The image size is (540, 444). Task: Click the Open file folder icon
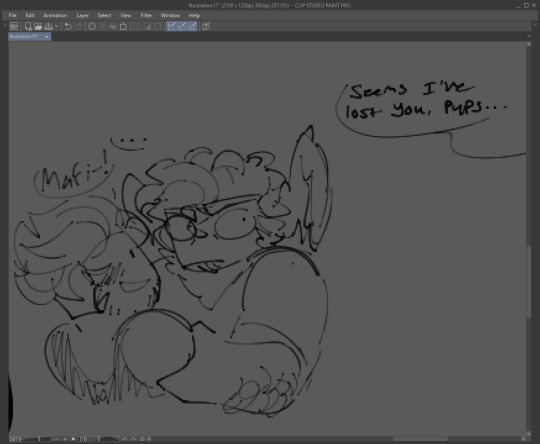pos(38,26)
